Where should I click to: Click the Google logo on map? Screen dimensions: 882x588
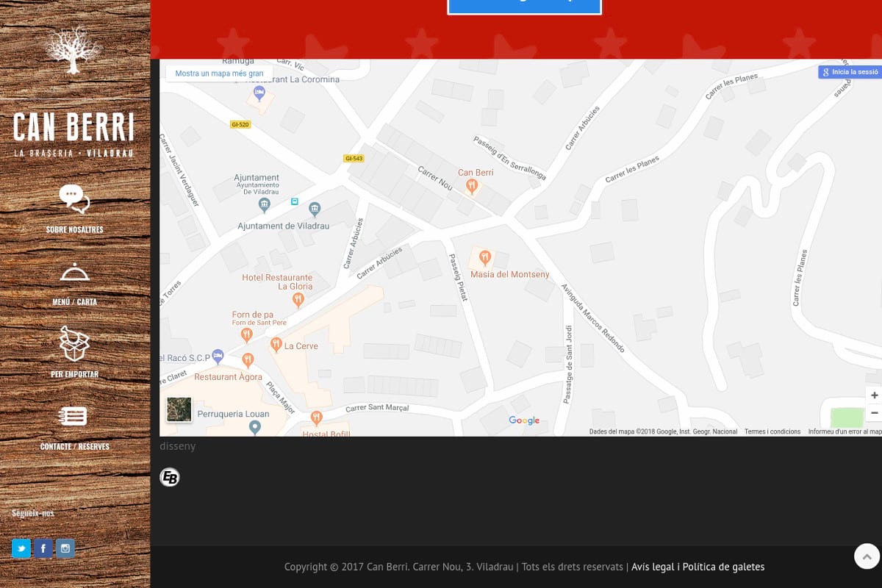point(524,420)
